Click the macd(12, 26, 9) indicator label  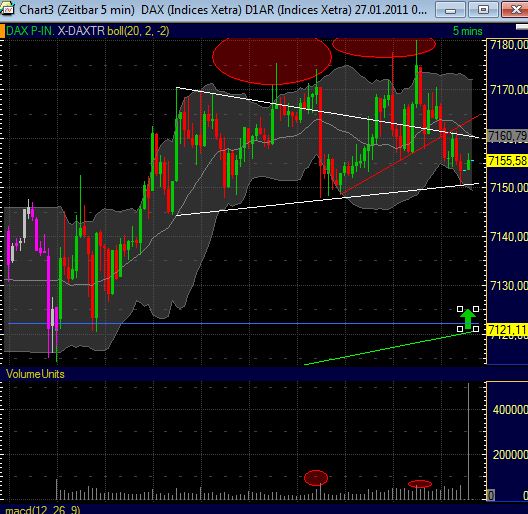click(43, 510)
